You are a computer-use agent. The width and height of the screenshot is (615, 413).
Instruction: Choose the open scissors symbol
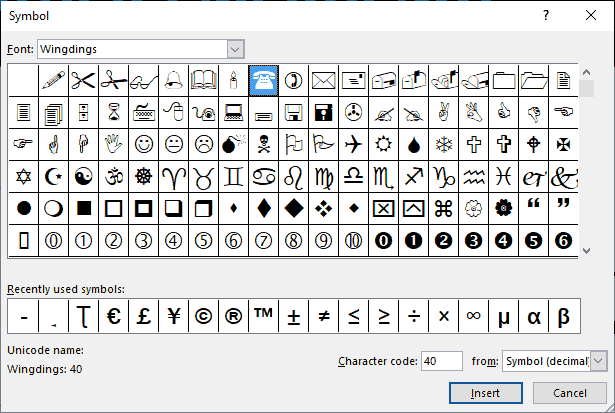pyautogui.click(x=84, y=80)
